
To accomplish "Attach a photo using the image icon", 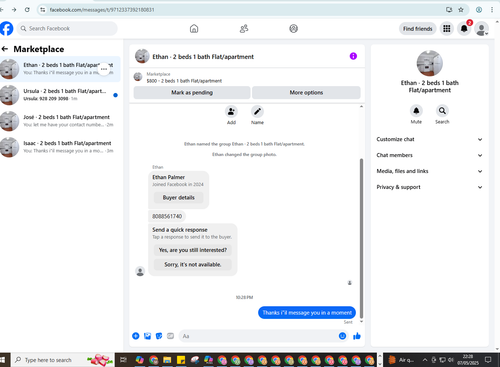I will [x=147, y=336].
